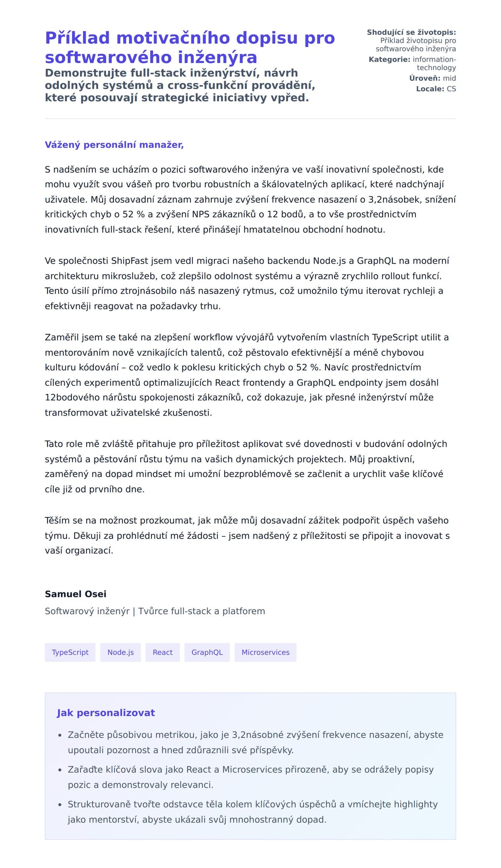501x868 pixels.
Task: Click the subtitle starting with "Demonstrujte full-stack"
Action: [180, 86]
